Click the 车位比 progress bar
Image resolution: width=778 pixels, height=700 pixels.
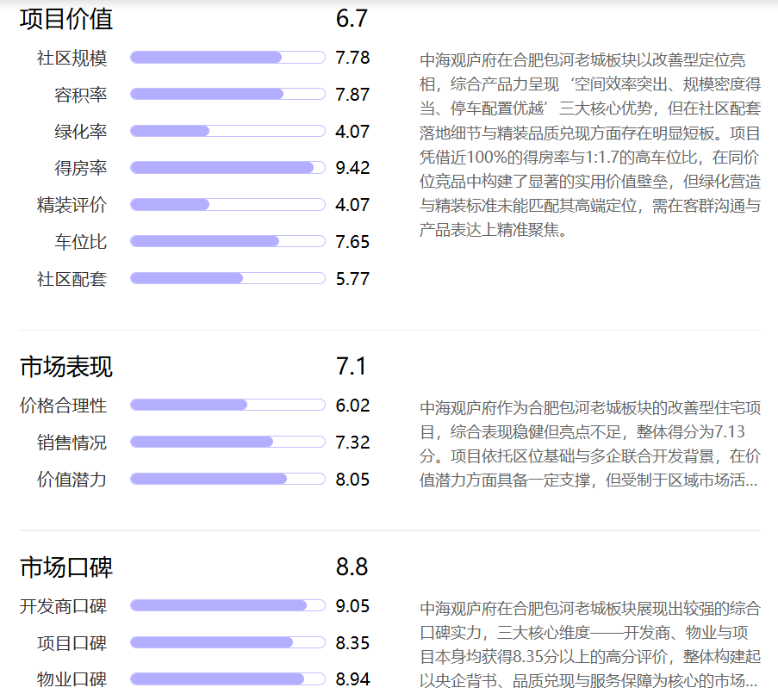(x=227, y=241)
